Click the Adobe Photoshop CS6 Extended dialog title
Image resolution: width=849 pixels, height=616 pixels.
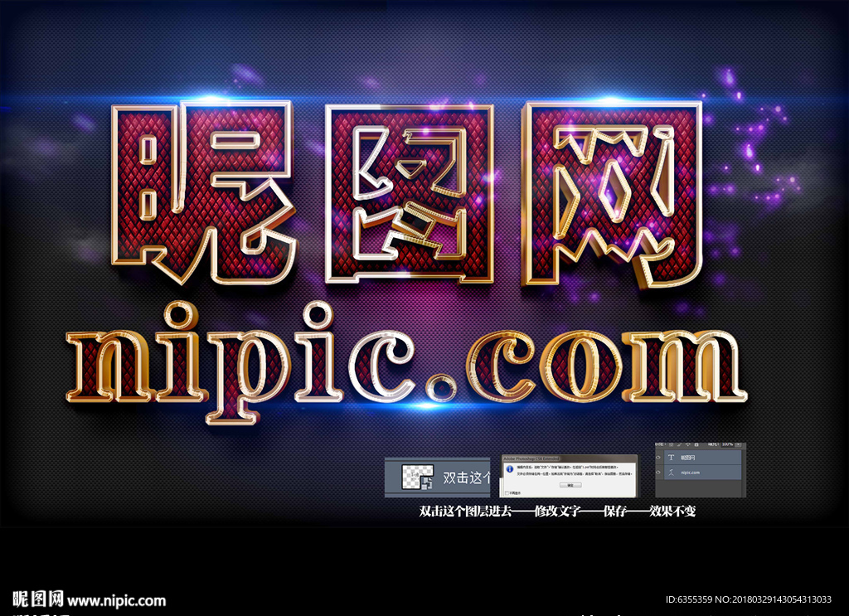(x=531, y=458)
